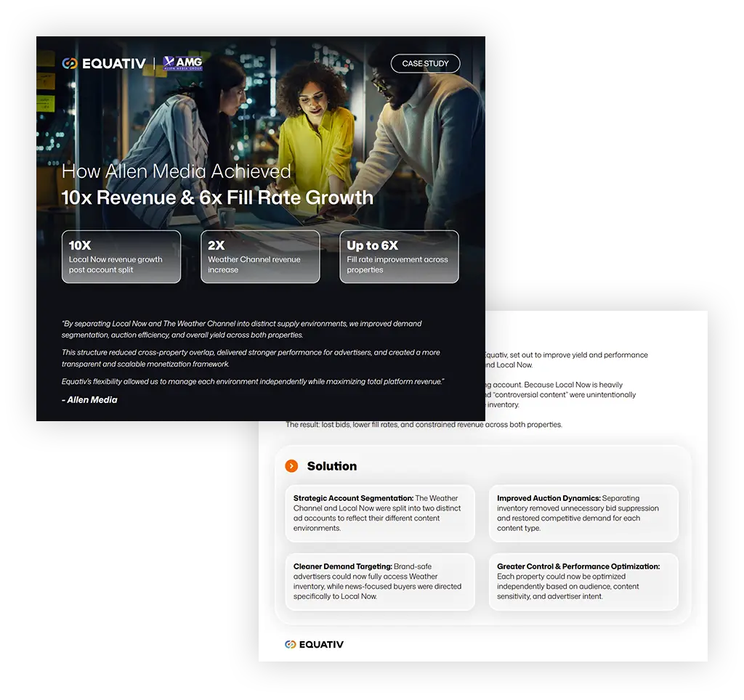Click the text "Fill rate improvement across properties"
744x700 pixels.
click(x=397, y=264)
